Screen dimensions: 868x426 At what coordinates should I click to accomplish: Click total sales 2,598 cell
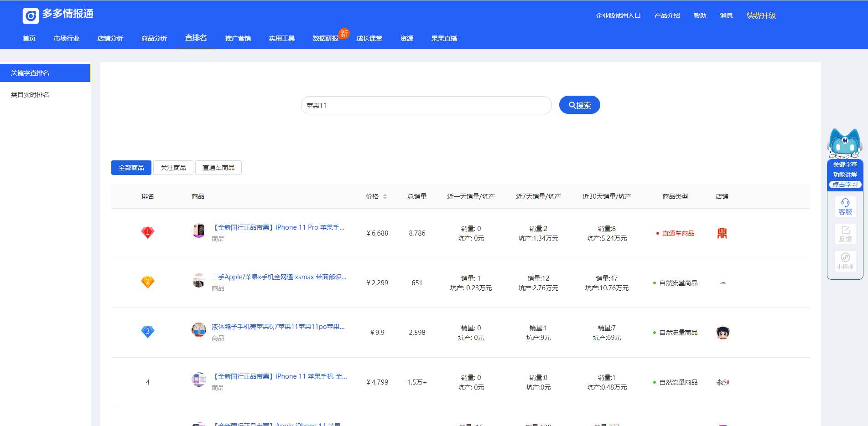pos(417,333)
